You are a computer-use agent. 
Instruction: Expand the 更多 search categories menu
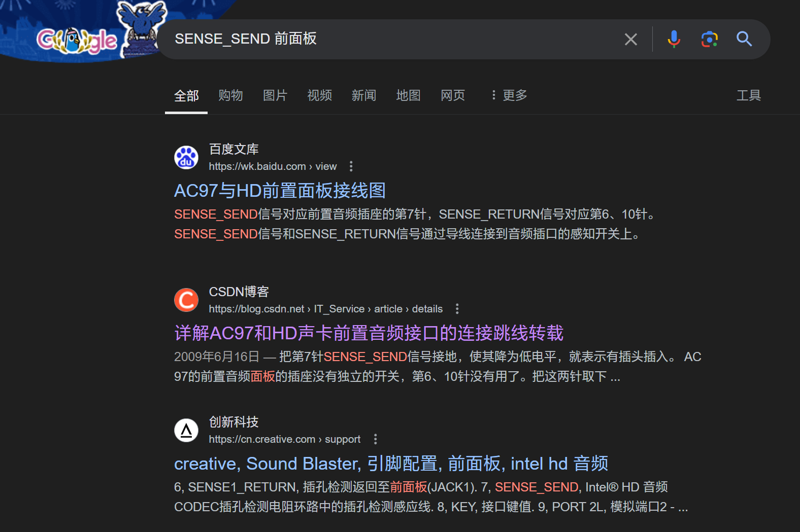point(509,95)
